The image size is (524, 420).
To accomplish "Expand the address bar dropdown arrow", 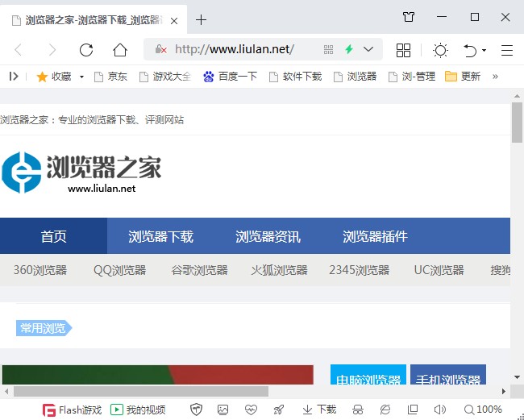I will click(x=368, y=49).
